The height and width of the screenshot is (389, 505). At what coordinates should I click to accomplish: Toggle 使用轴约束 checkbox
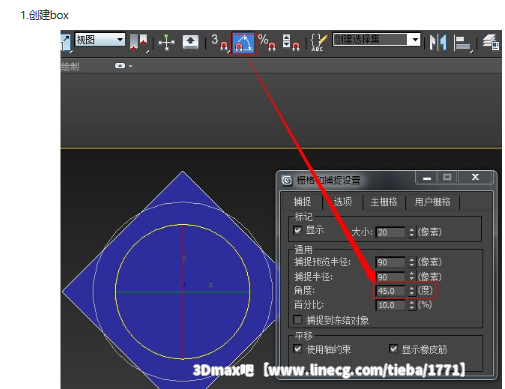[297, 349]
